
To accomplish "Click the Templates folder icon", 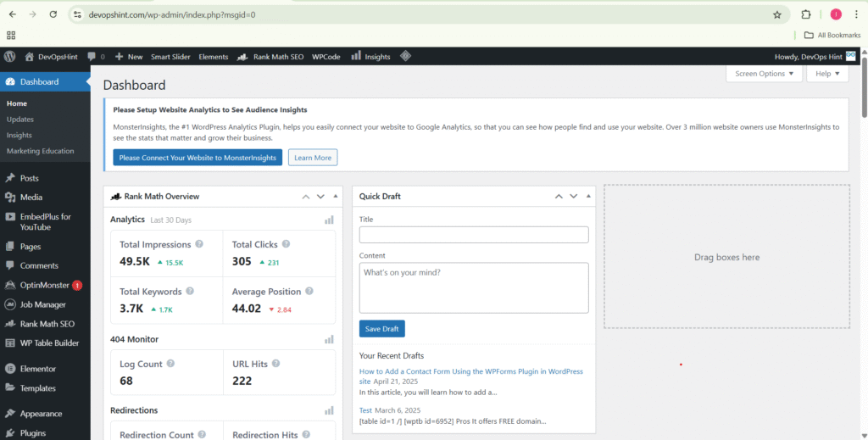I will [x=10, y=388].
